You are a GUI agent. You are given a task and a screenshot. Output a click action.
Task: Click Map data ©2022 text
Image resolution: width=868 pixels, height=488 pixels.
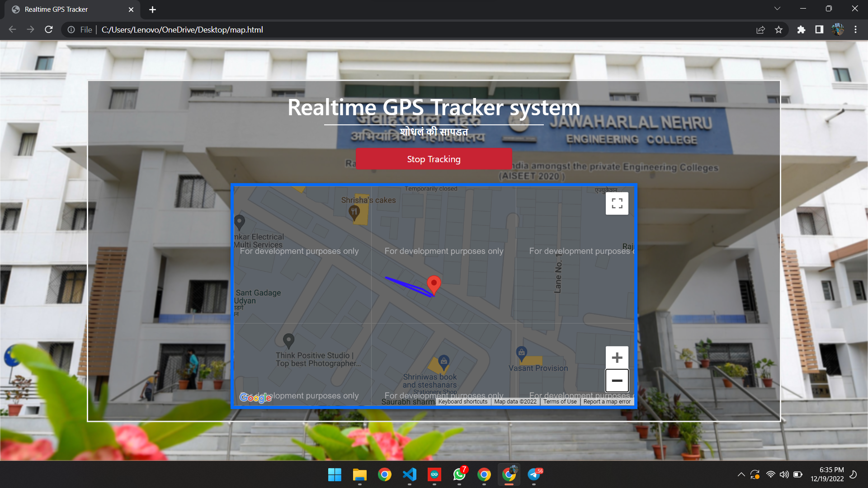pyautogui.click(x=515, y=401)
